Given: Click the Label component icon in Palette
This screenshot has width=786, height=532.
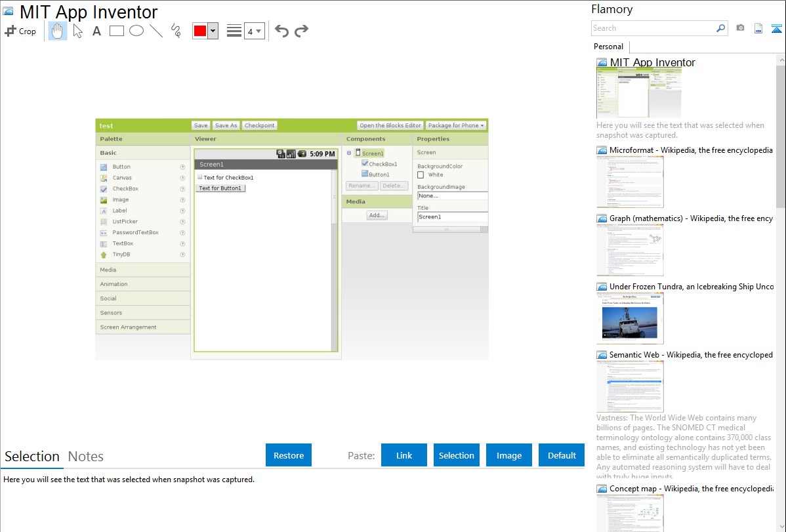Looking at the screenshot, I should [104, 211].
